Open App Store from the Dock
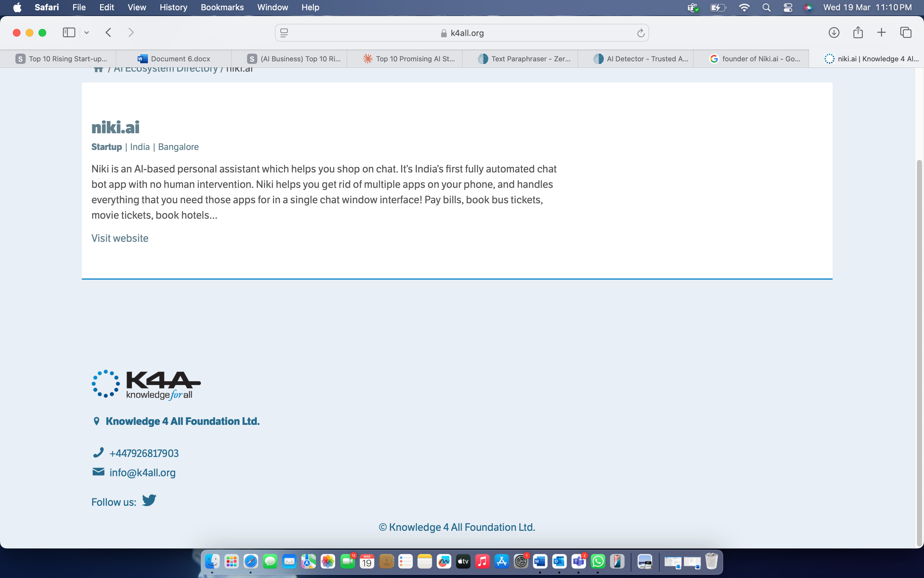924x578 pixels. [x=502, y=561]
